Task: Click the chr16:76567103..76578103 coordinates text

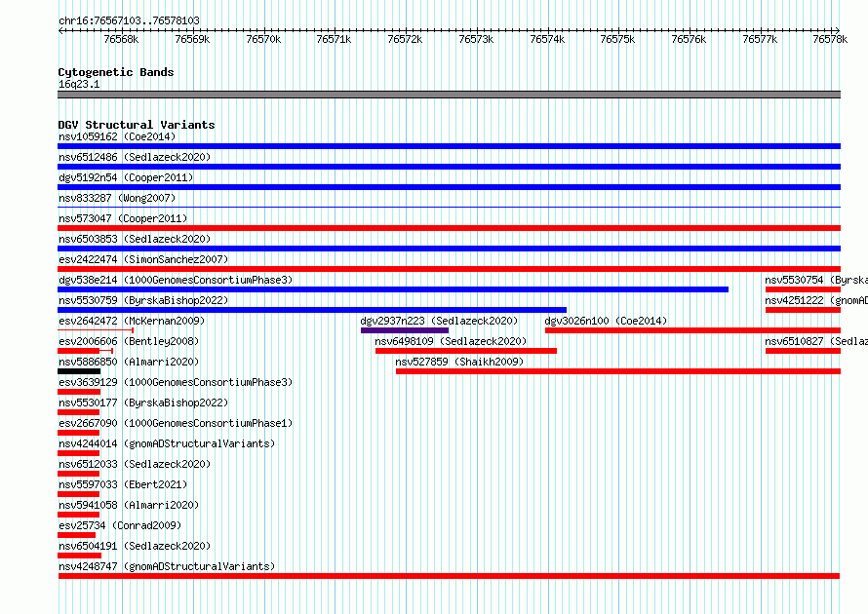Action: [129, 21]
